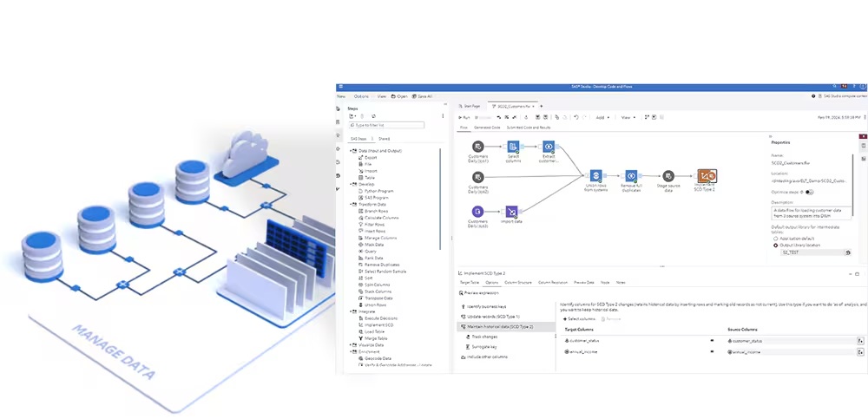Click the Customers Daily (sys1) table node
868x419 pixels.
[x=477, y=147]
